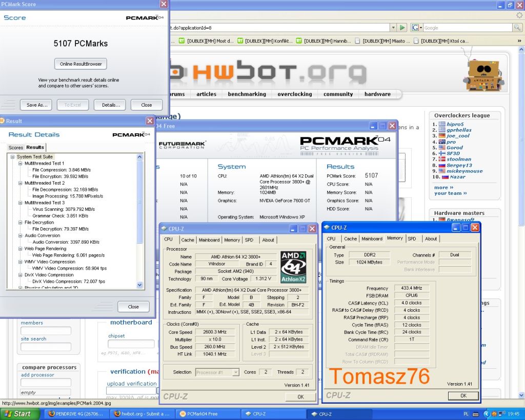Click the browser search magnifier icon
Image resolution: width=525 pixels, height=420 pixels.
click(x=517, y=28)
